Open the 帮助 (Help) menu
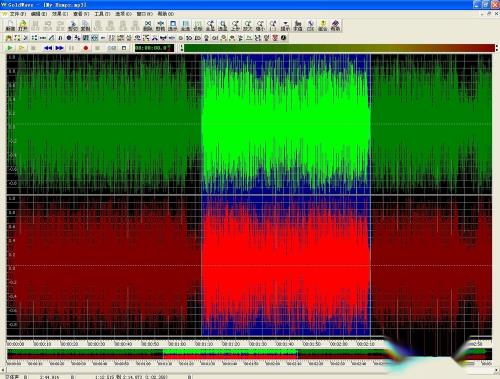 (166, 14)
